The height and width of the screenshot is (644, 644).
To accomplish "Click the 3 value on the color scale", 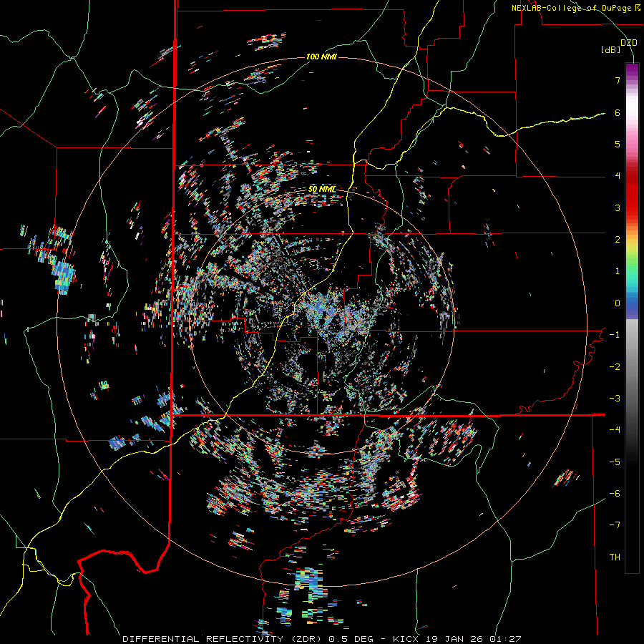I will point(618,208).
